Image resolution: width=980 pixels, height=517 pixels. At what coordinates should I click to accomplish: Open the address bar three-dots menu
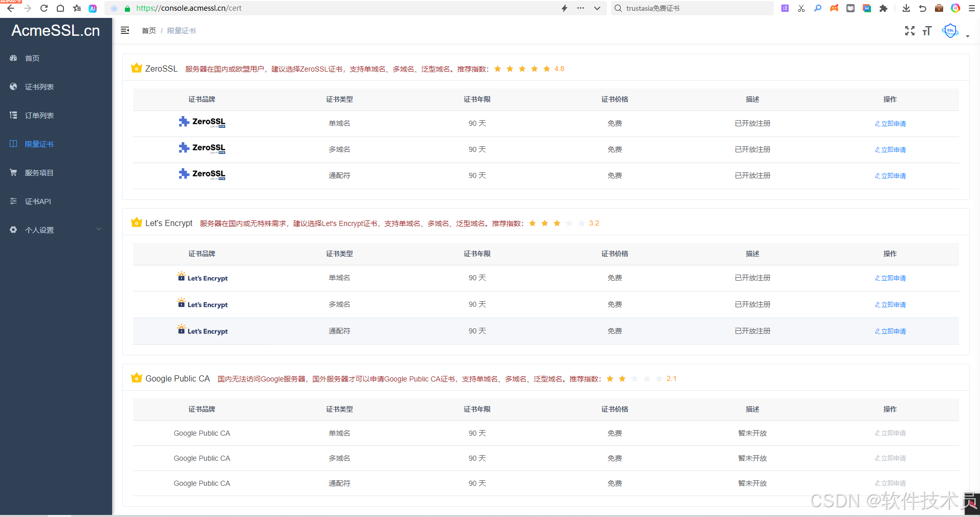580,8
